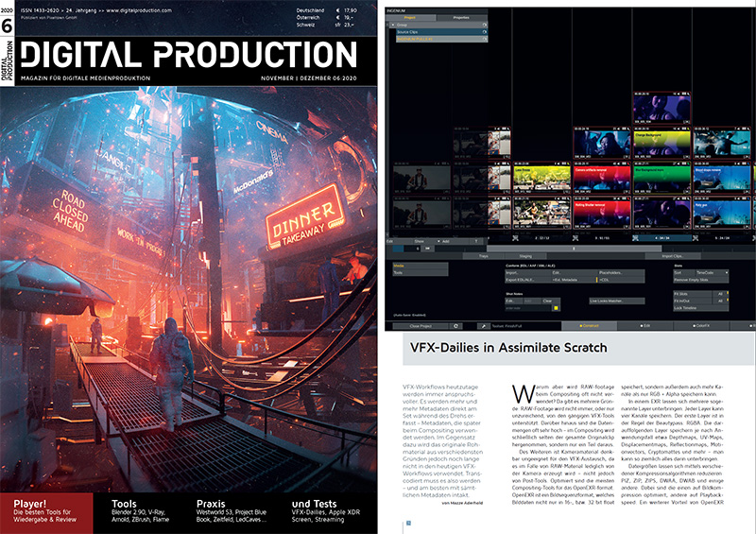Click the Placeholders.. button
This screenshot has width=756, height=534.
pos(621,272)
